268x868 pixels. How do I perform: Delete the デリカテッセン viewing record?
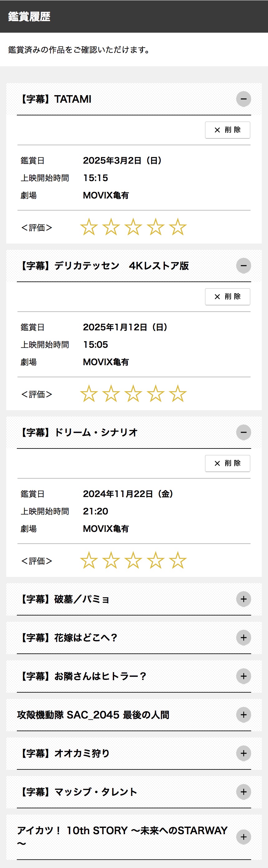click(227, 296)
